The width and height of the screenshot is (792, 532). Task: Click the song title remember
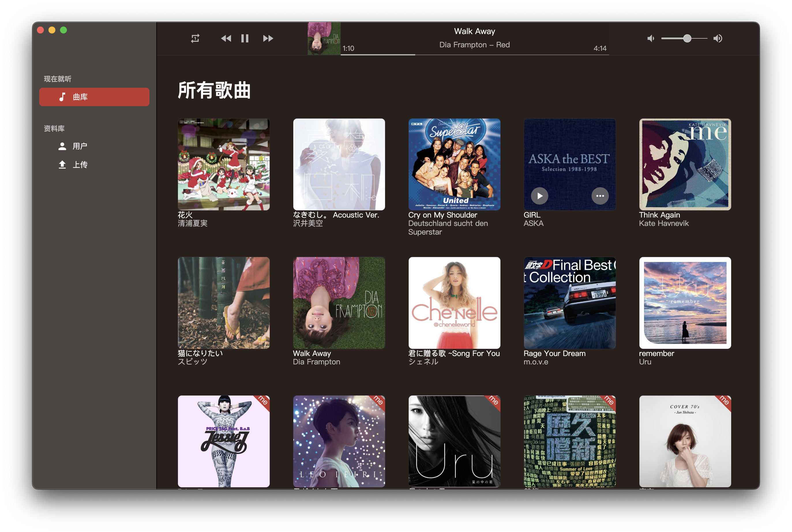click(x=656, y=353)
